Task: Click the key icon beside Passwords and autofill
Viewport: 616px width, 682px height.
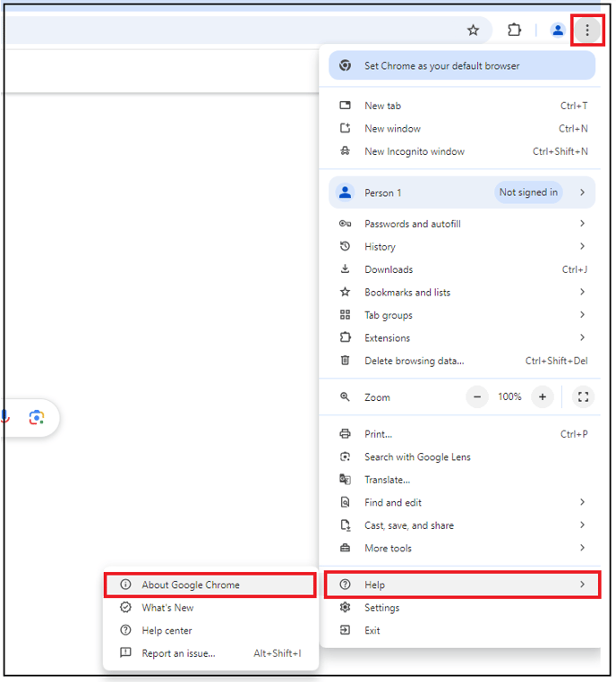Action: pos(345,224)
